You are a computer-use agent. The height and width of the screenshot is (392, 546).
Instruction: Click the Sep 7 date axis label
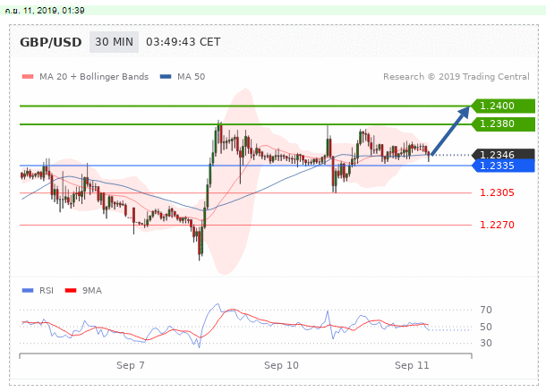coord(130,365)
